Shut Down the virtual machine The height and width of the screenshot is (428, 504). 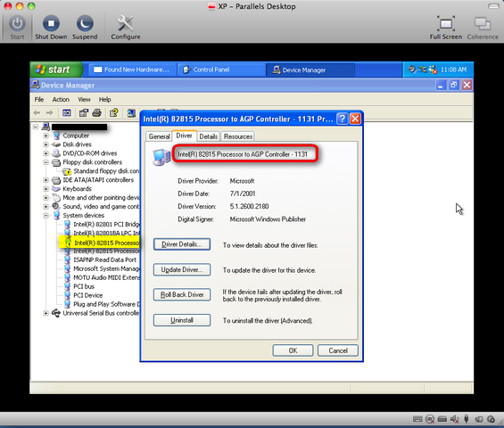click(x=51, y=28)
